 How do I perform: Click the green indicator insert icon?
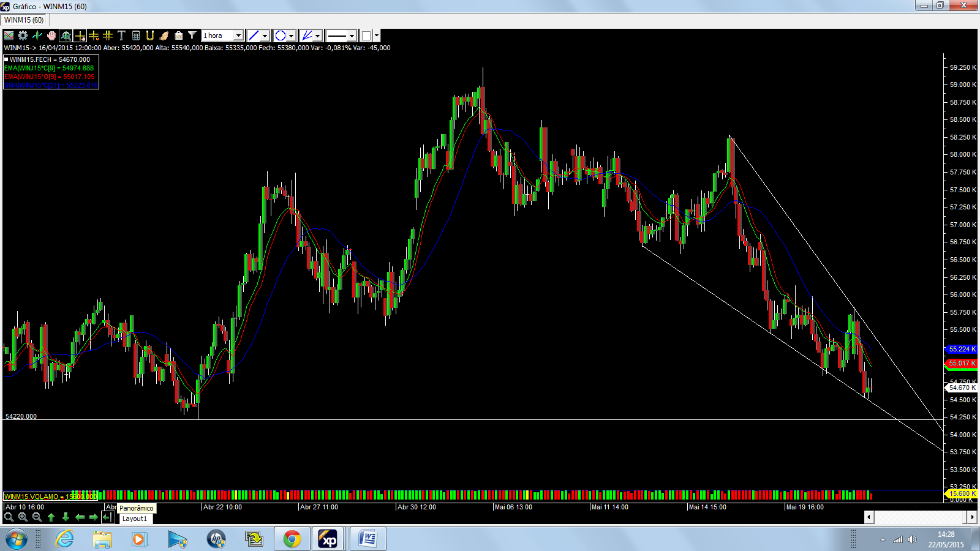coord(37,36)
